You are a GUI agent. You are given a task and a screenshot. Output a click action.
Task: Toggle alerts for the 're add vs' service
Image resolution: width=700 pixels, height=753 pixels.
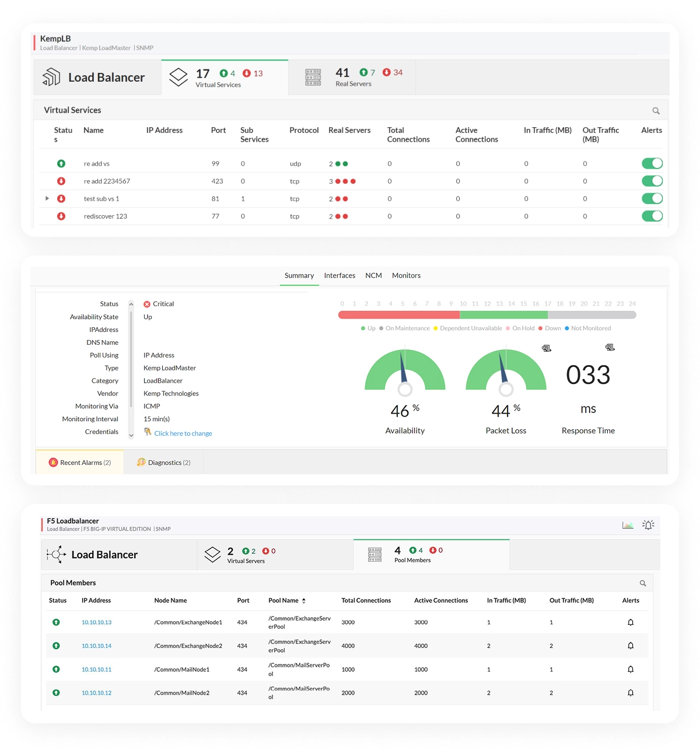(x=652, y=163)
